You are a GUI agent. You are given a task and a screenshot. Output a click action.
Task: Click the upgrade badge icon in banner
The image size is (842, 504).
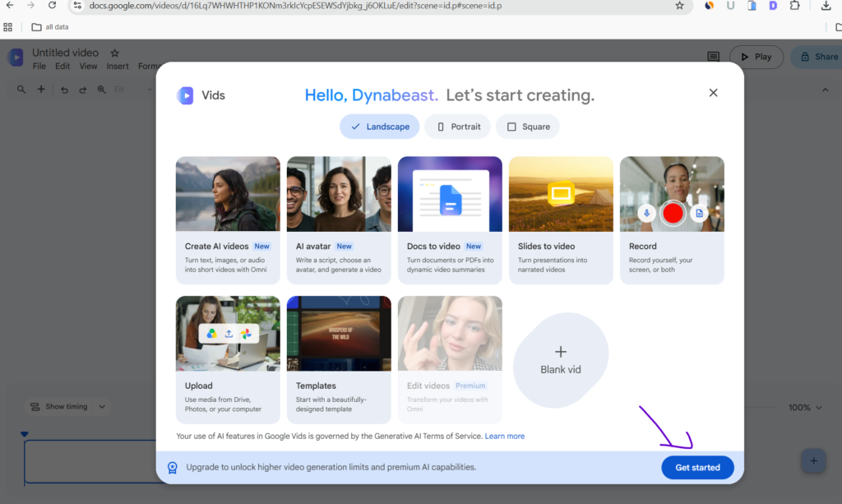point(173,468)
